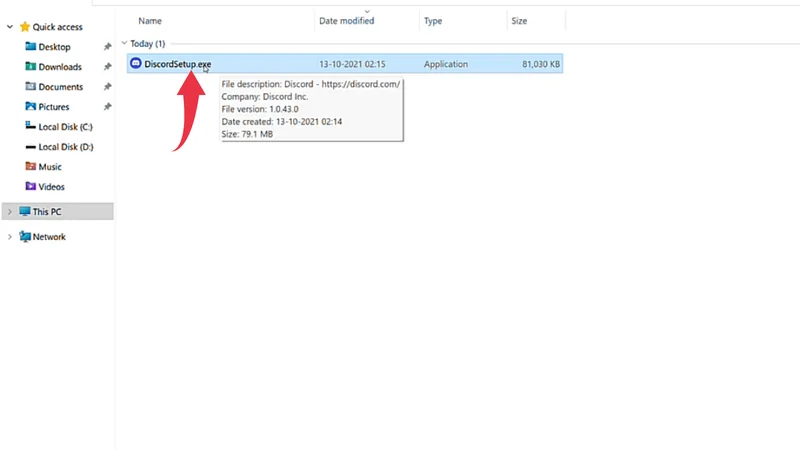The height and width of the screenshot is (450, 800).
Task: Select Network in the navigation pane
Action: [49, 237]
